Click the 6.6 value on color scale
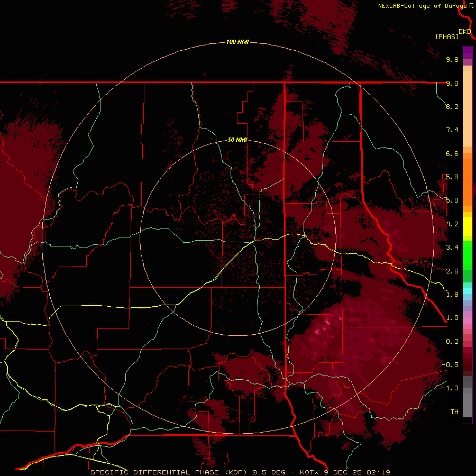This screenshot has height=476, width=476. 452,153
